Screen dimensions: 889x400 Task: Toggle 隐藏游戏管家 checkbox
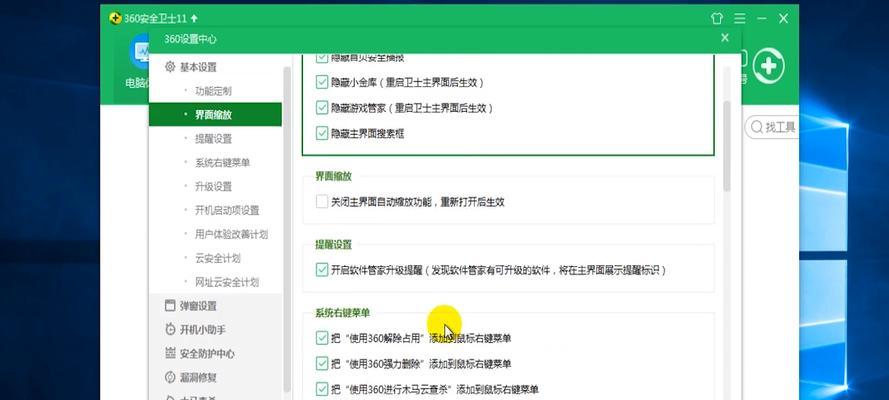321,108
